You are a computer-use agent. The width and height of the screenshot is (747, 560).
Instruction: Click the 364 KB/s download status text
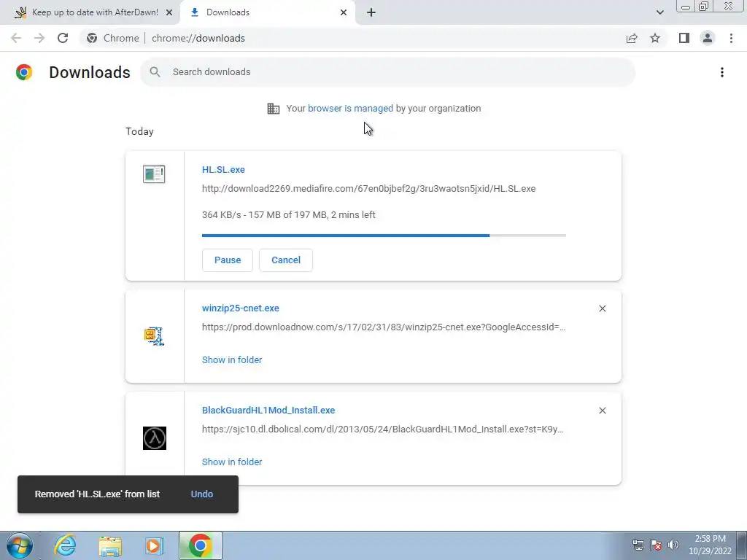tap(289, 215)
